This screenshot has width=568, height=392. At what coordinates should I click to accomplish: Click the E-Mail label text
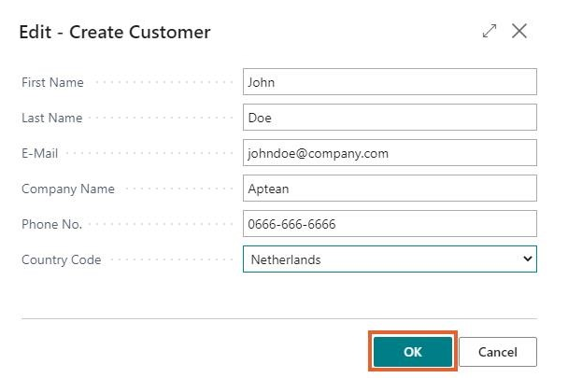click(x=39, y=153)
